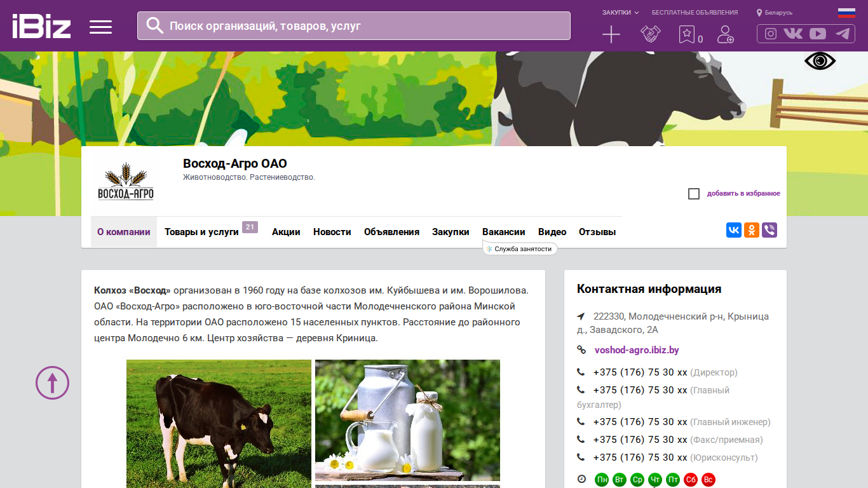Click the working hours clock icon
This screenshot has height=488, width=868.
(581, 479)
